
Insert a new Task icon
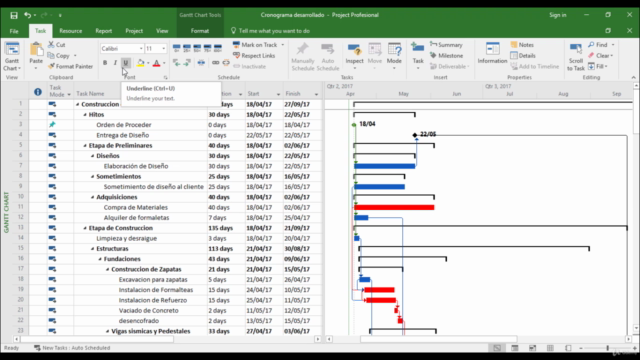[x=418, y=48]
